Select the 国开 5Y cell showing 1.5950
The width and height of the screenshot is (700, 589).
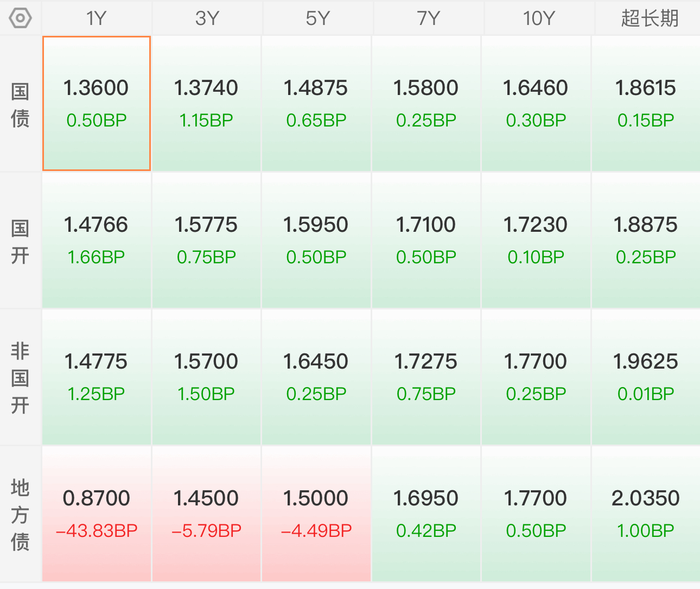click(316, 240)
